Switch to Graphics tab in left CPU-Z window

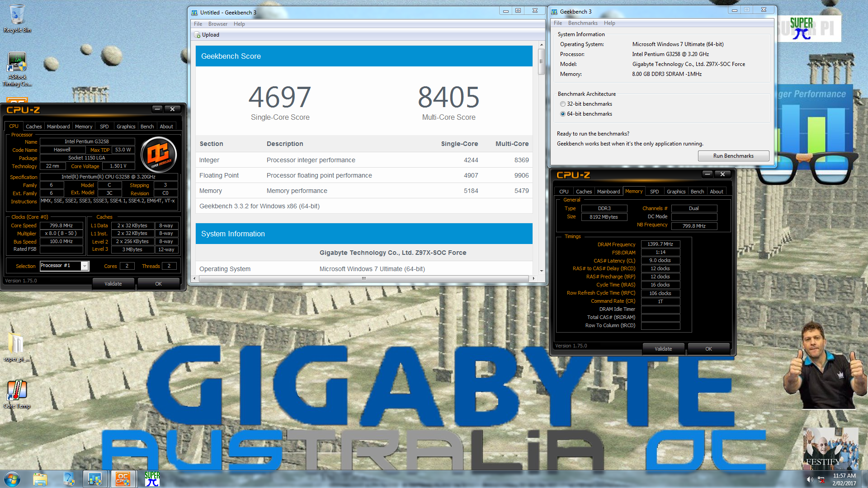click(x=126, y=127)
